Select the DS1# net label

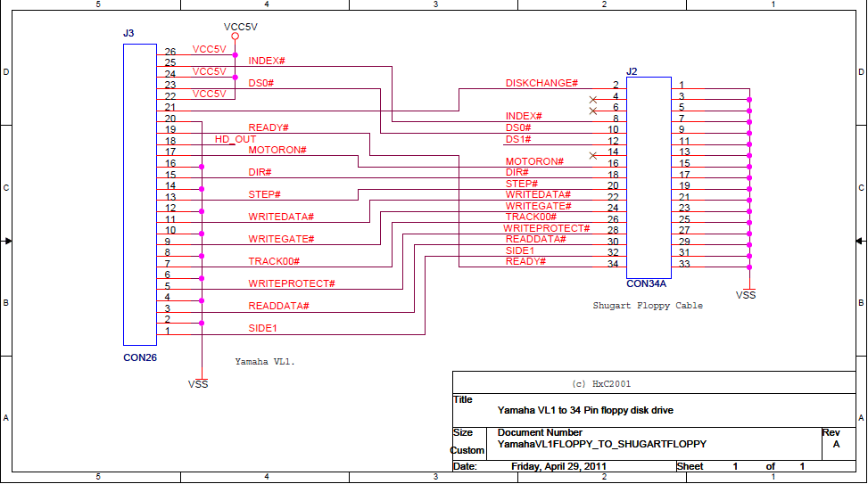pos(518,139)
